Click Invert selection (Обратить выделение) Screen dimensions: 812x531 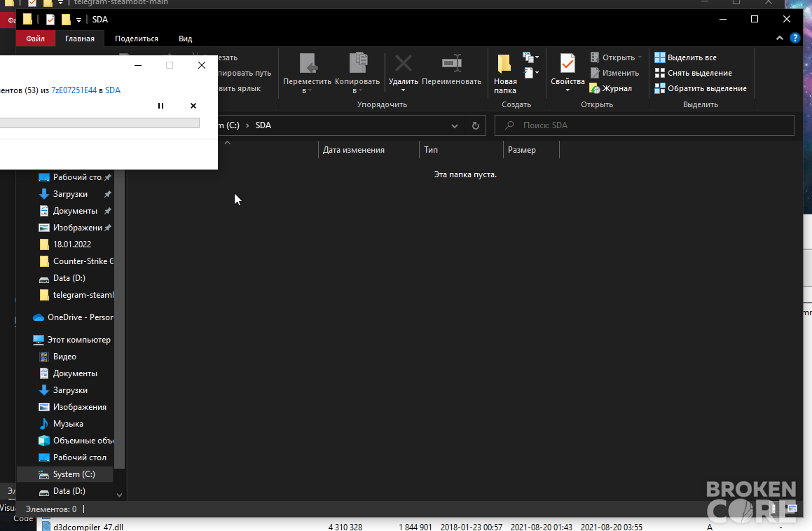[x=701, y=88]
